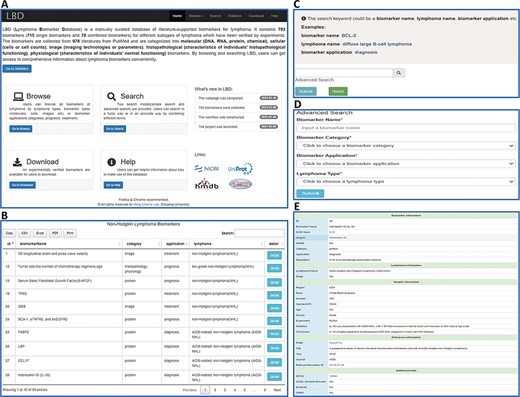Click the Print button above table
The width and height of the screenshot is (520, 397).
coord(70,233)
